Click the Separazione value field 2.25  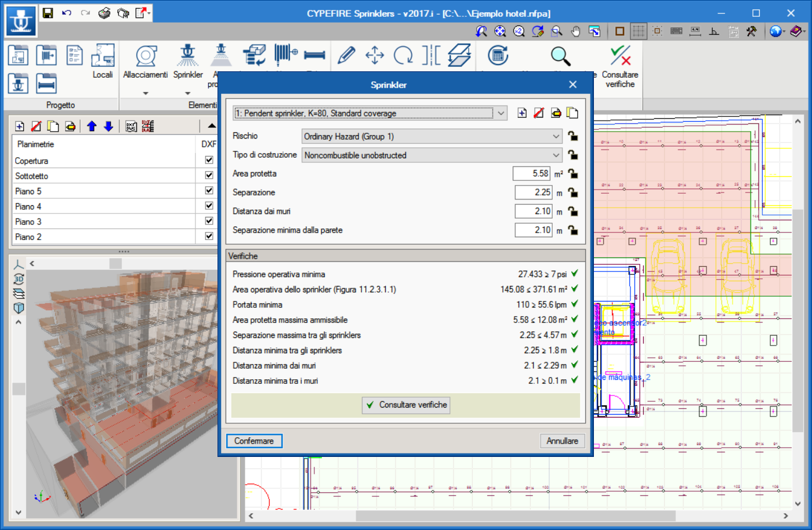[534, 193]
